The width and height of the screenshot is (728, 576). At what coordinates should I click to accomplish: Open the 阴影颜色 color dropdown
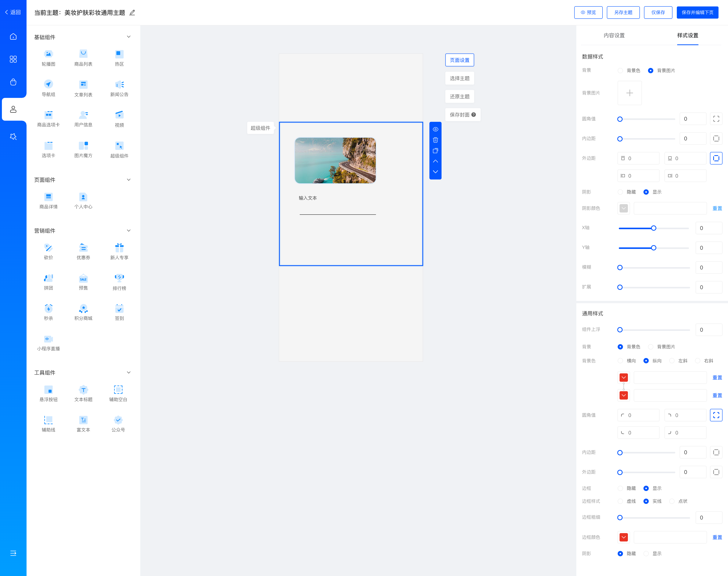coord(624,208)
